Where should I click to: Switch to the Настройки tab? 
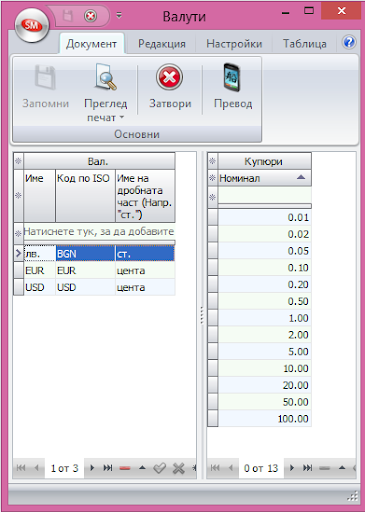tap(234, 44)
